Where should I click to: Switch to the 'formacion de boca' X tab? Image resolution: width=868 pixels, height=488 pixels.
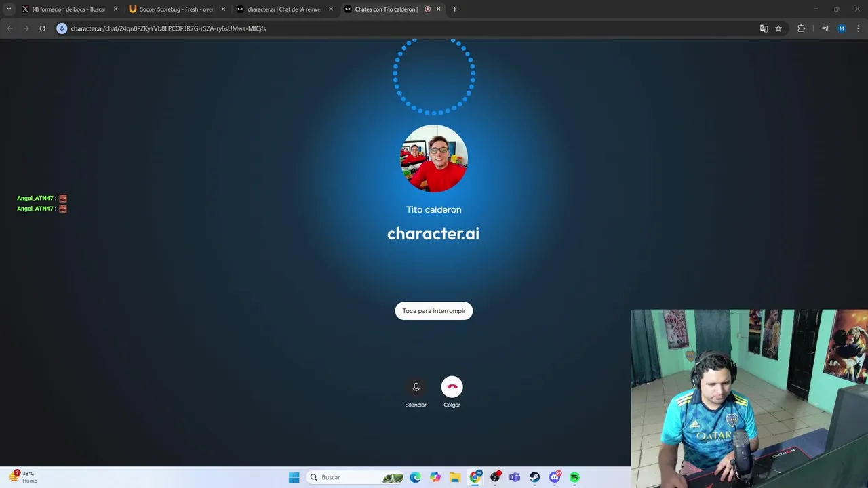click(x=68, y=9)
